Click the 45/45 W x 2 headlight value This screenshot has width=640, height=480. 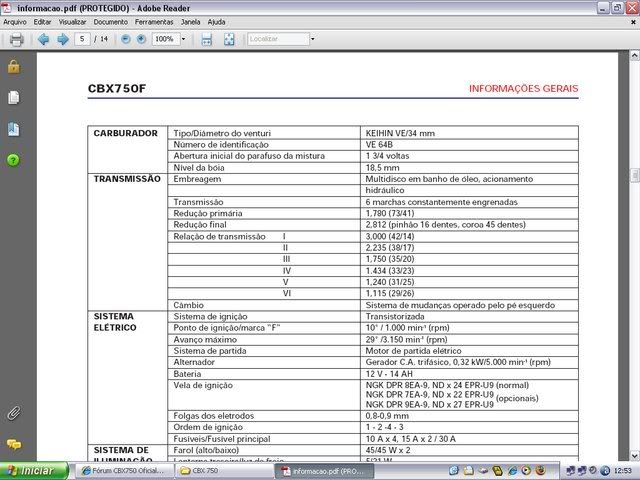(388, 450)
